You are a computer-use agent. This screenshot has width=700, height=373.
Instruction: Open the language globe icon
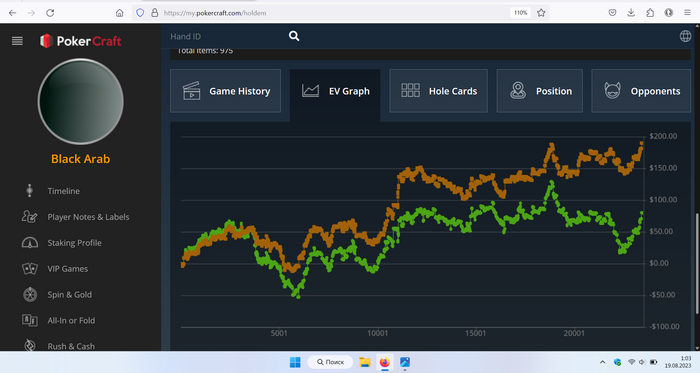point(685,36)
